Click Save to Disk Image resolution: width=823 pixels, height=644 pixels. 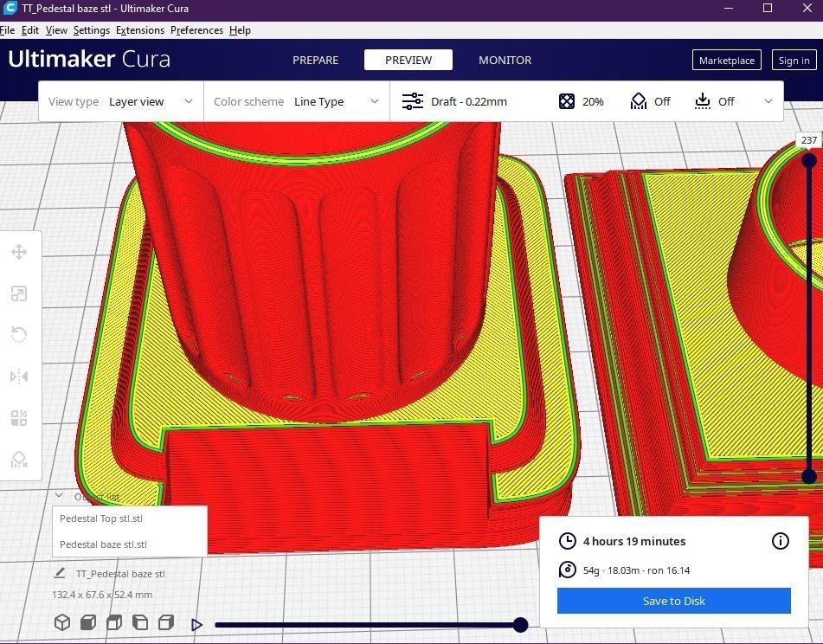point(674,601)
